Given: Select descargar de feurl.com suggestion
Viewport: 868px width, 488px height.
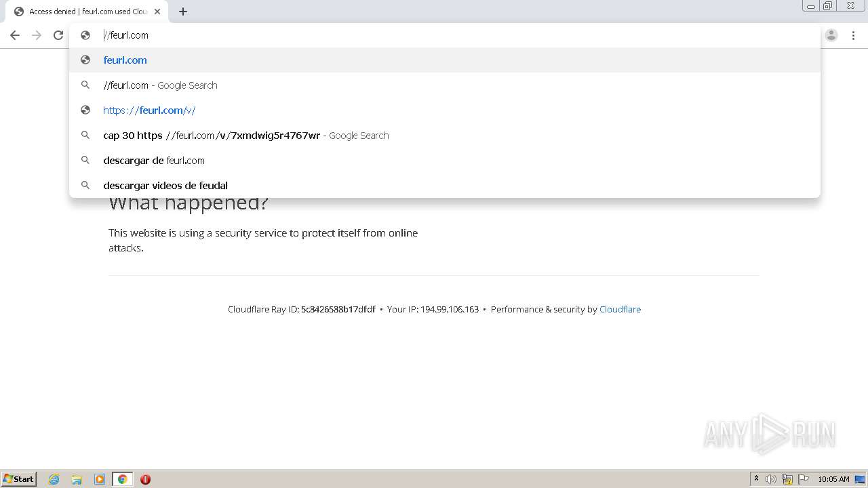Looking at the screenshot, I should (x=444, y=160).
